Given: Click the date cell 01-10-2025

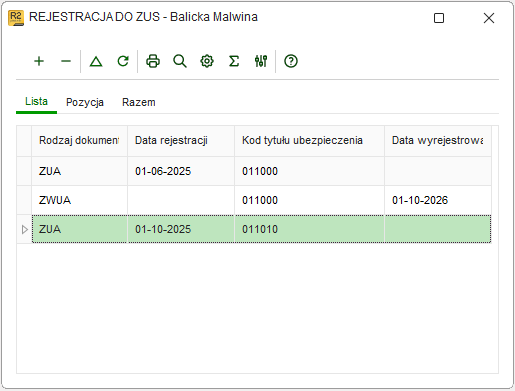Looking at the screenshot, I should [181, 229].
